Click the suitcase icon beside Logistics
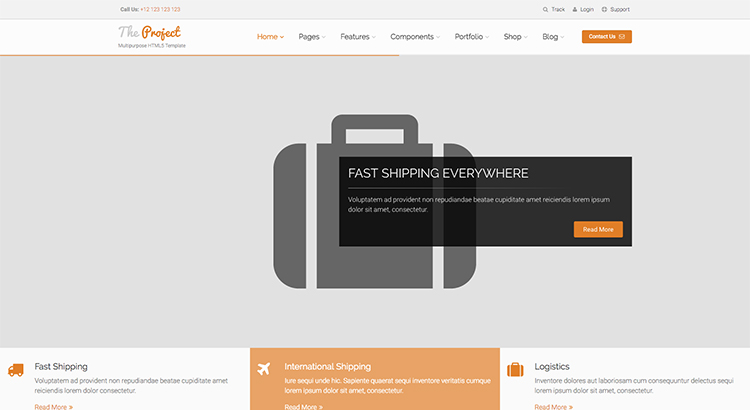This screenshot has height=410, width=750. [515, 370]
